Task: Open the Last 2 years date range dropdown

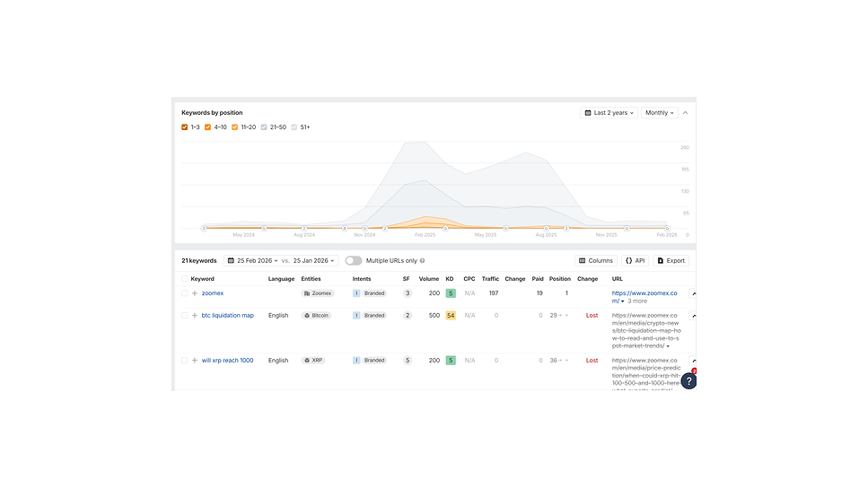Action: [609, 113]
